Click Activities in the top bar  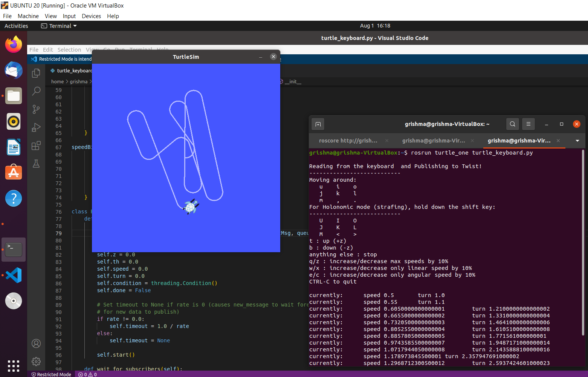(x=16, y=26)
